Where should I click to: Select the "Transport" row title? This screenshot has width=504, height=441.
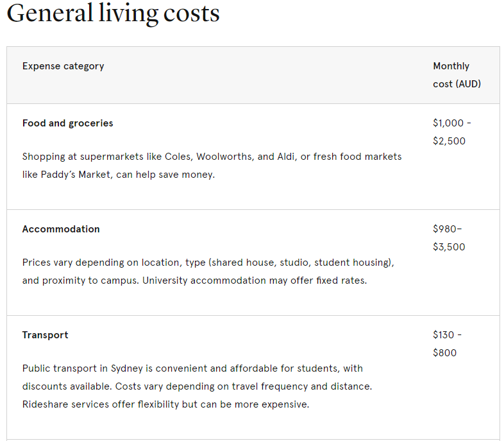coord(45,335)
